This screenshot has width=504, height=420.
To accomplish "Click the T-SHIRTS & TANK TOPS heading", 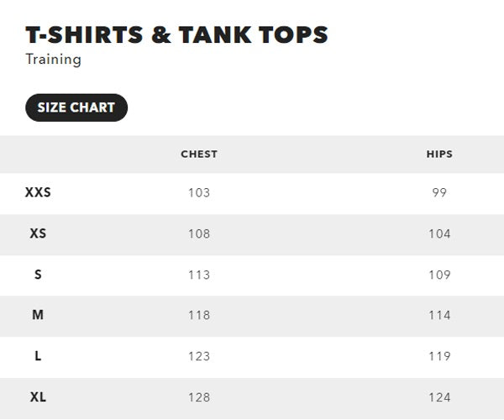I will [x=176, y=34].
